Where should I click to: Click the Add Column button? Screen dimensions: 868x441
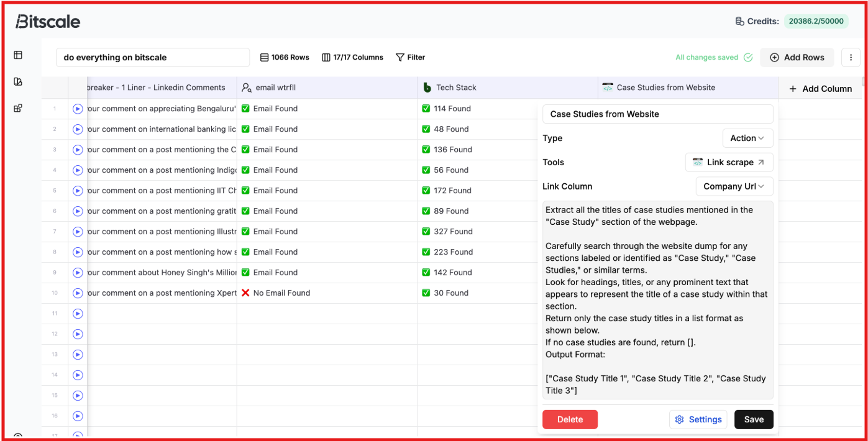point(820,88)
